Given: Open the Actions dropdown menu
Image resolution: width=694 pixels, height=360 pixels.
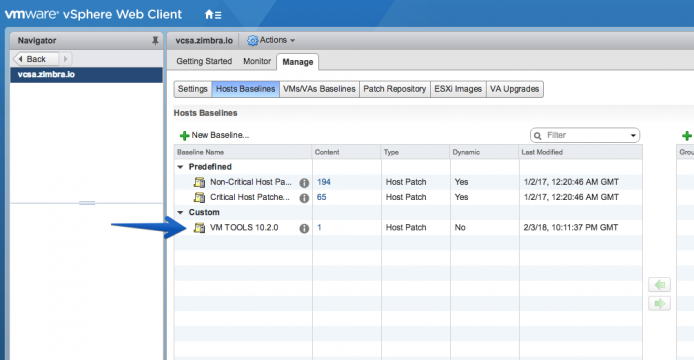Looking at the screenshot, I should point(271,40).
